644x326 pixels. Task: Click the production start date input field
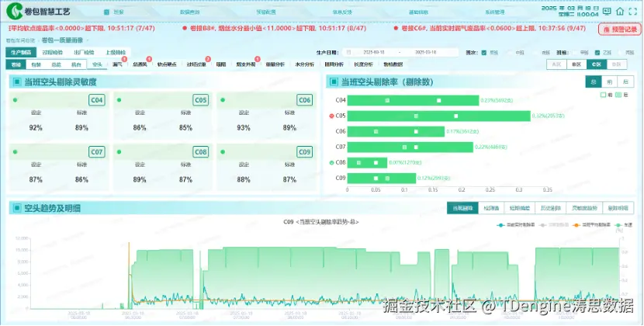[374, 53]
